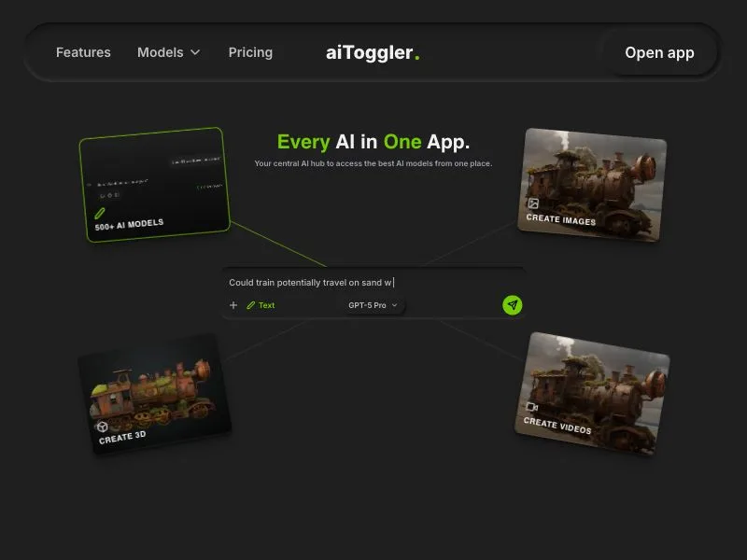747x560 pixels.
Task: Click the pencil icon on AI Models card
Action: click(x=100, y=214)
